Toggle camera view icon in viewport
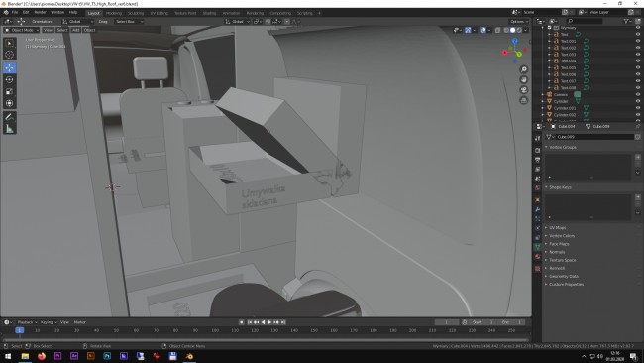This screenshot has height=363, width=644. coord(524,90)
